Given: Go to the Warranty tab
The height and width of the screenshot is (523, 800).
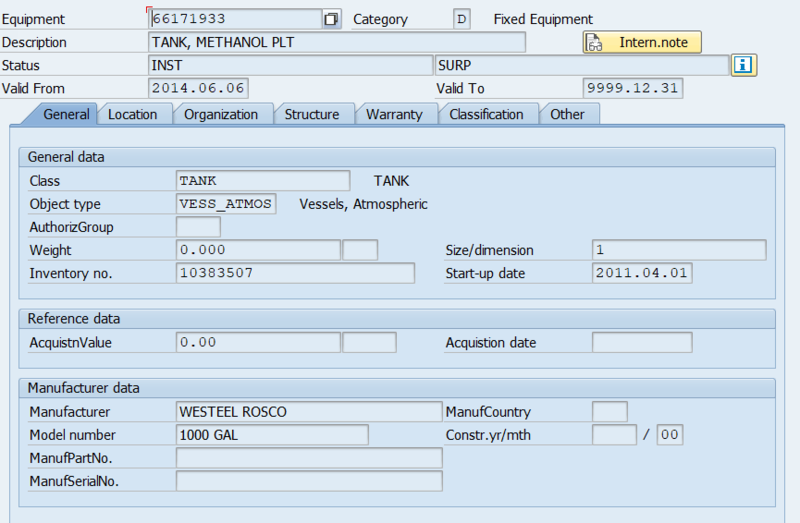Looking at the screenshot, I should click(x=394, y=114).
